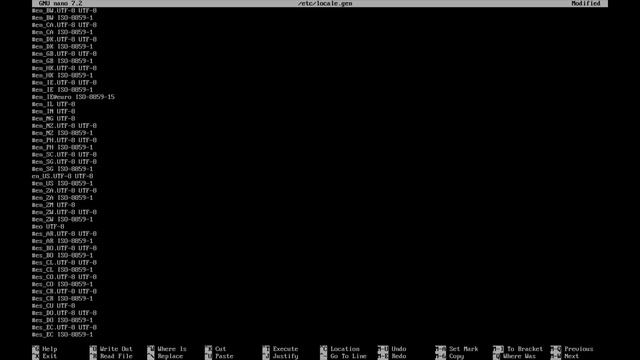Screen dimensions: 640x360
Task: Click the Help shortcut hint
Action: point(45,349)
